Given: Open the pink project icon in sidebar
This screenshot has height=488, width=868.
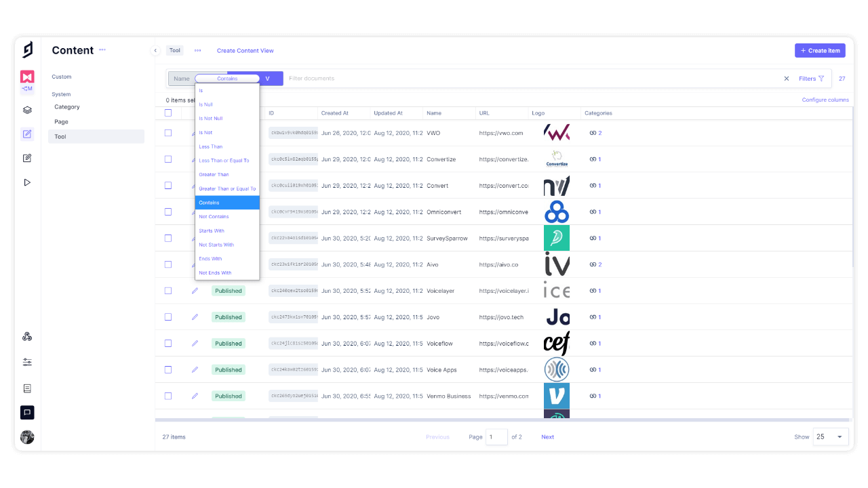Looking at the screenshot, I should click(x=27, y=77).
